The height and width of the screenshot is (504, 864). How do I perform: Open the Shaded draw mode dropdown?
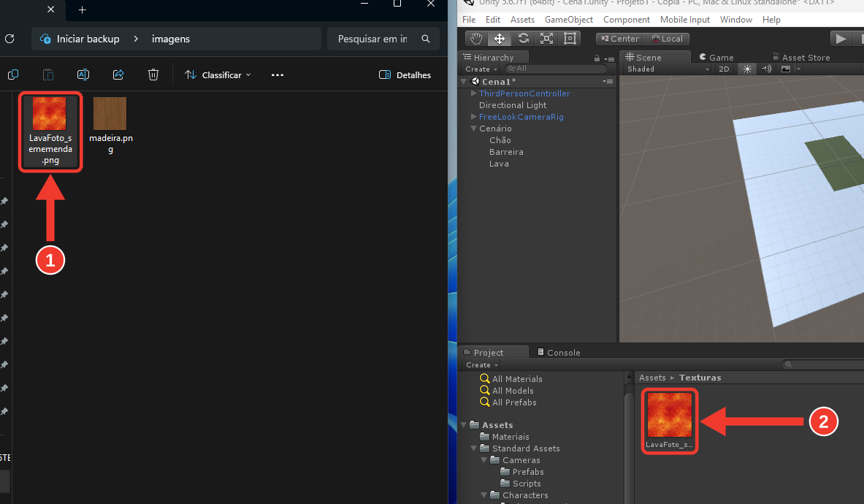tap(668, 69)
